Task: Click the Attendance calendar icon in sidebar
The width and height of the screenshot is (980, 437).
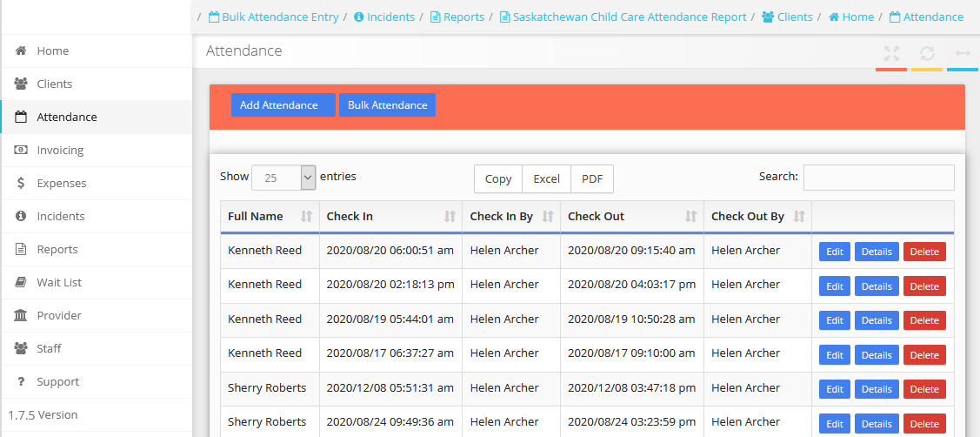Action: pos(21,117)
